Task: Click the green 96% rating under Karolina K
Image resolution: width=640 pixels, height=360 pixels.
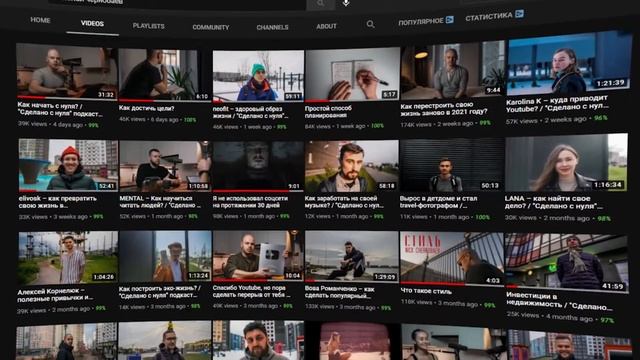Action: tap(600, 118)
